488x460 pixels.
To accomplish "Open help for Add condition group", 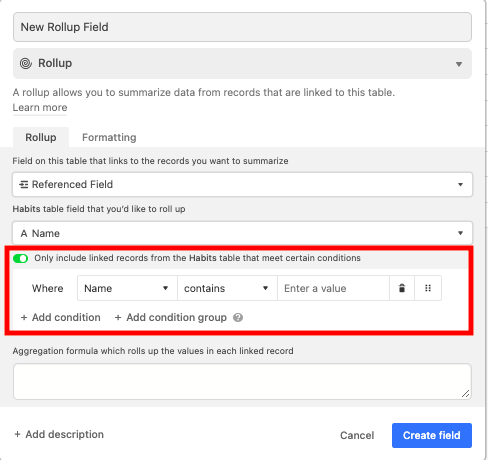I will click(238, 317).
